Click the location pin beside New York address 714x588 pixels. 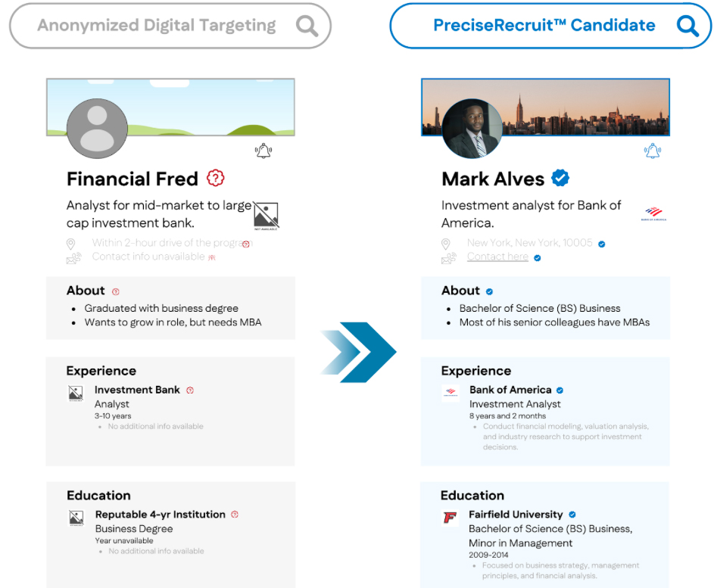pos(446,244)
